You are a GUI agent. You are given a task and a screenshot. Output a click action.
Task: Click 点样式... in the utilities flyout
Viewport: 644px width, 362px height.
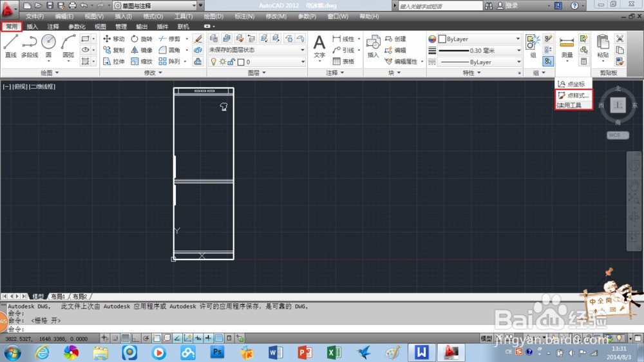pos(573,95)
